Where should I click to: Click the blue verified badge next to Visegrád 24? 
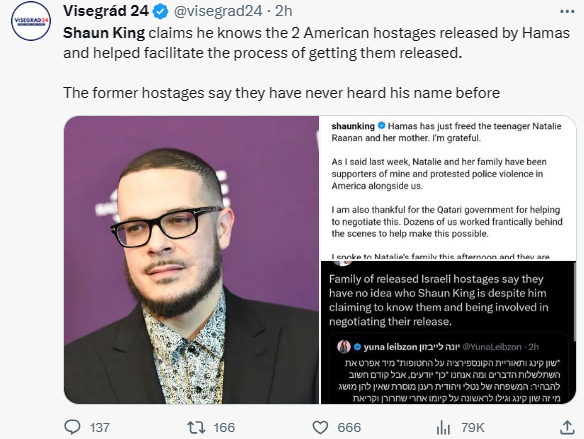point(161,12)
